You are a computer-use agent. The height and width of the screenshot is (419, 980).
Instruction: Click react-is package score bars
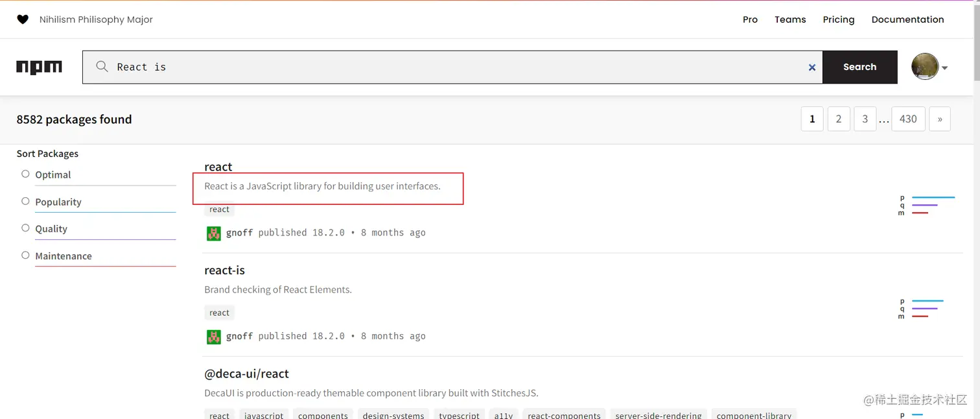pyautogui.click(x=922, y=309)
